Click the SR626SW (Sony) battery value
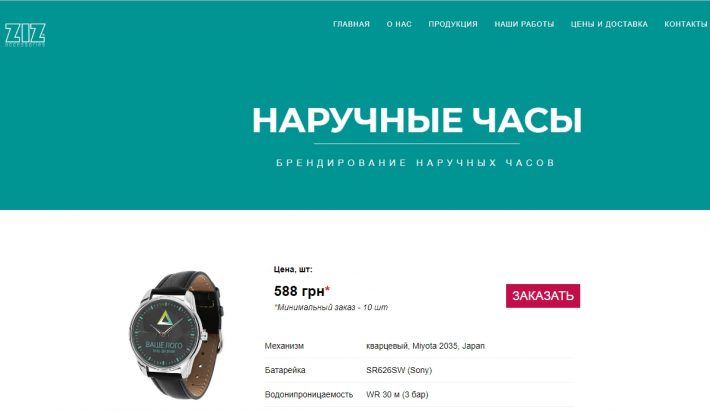The width and height of the screenshot is (710, 411). click(399, 370)
